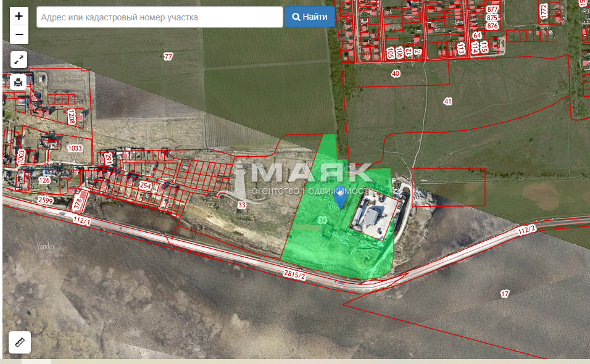This screenshot has height=364, width=590.
Task: Select the green highlighted parcel 34
Action: [322, 220]
